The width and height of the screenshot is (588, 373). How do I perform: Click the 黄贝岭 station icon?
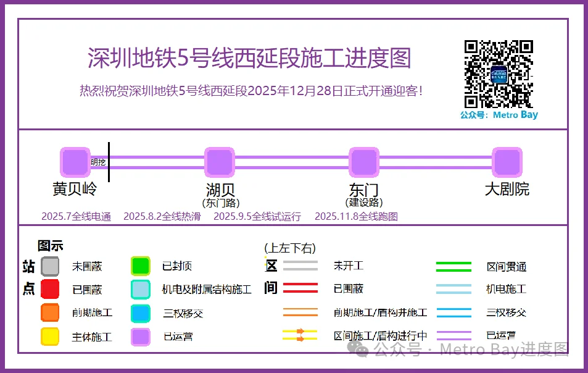(x=75, y=162)
